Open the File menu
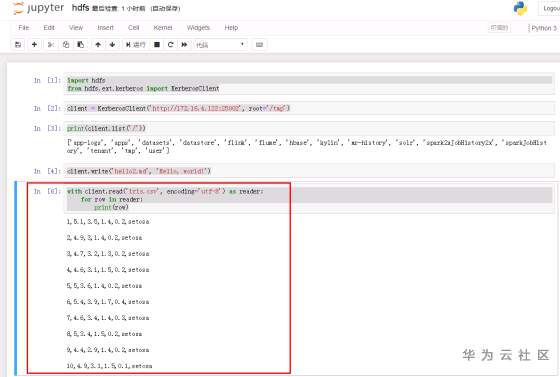Screen dimensions: 560x377 pyautogui.click(x=24, y=27)
